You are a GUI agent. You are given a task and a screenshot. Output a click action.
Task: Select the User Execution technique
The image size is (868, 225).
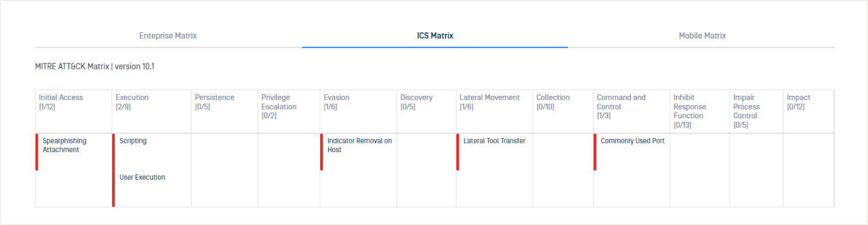[152, 188]
